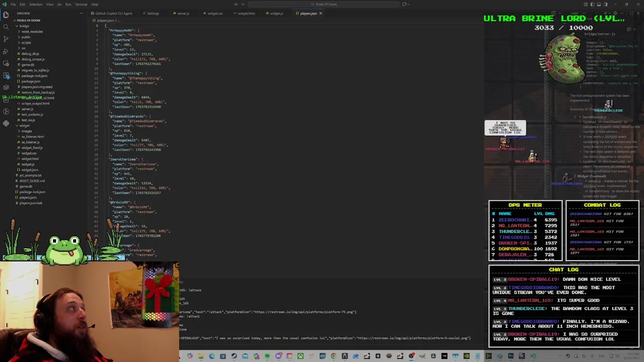644x362 pixels.
Task: Collapse the PICKLE OF DOOM root folder
Action: click(x=28, y=20)
